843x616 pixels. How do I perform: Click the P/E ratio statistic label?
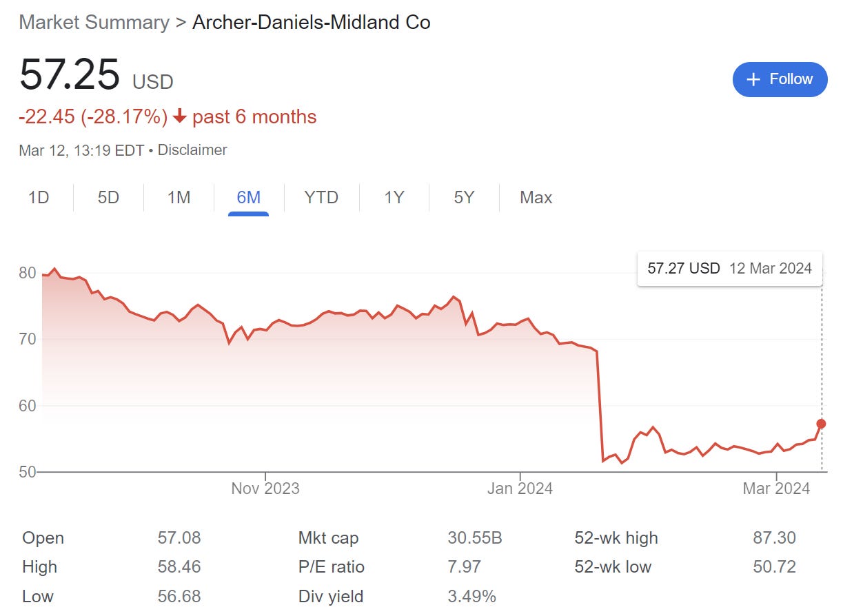coord(331,567)
